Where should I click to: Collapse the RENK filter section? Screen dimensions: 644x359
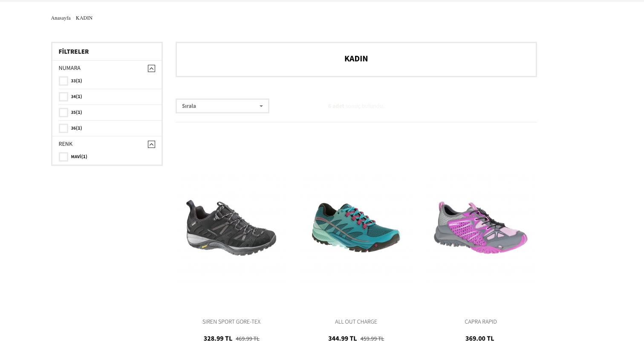151,145
